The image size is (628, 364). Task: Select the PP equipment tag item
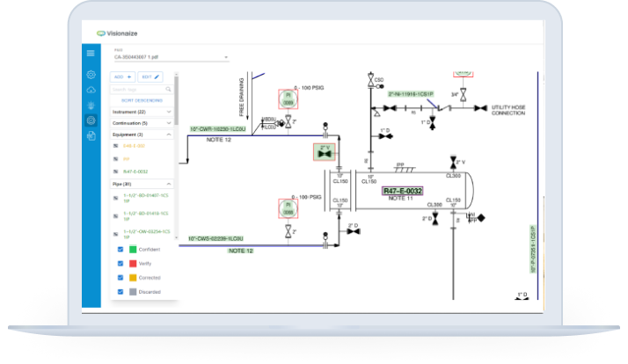tap(126, 158)
